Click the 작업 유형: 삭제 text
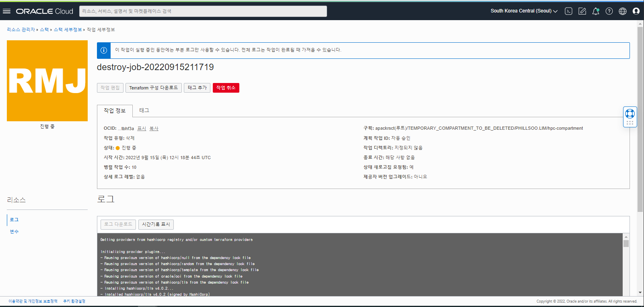This screenshot has width=644, height=307. (119, 138)
